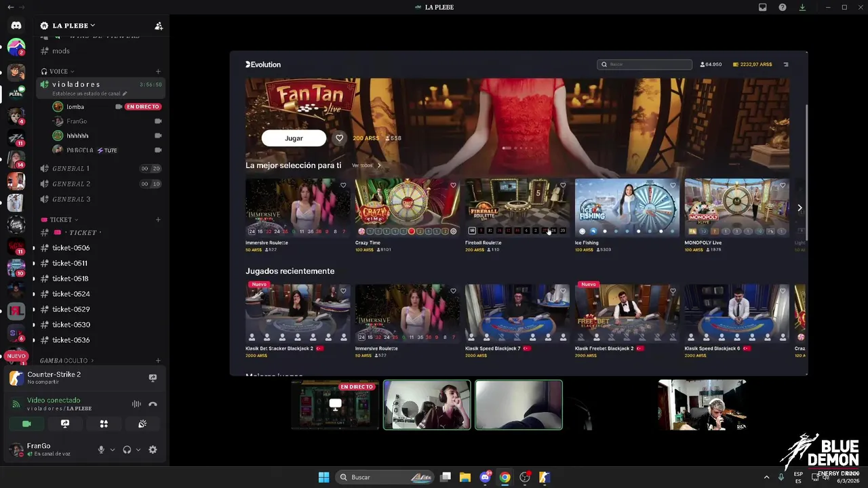Image resolution: width=868 pixels, height=488 pixels.
Task: Join GENERAL 1 voice channel
Action: coord(100,168)
